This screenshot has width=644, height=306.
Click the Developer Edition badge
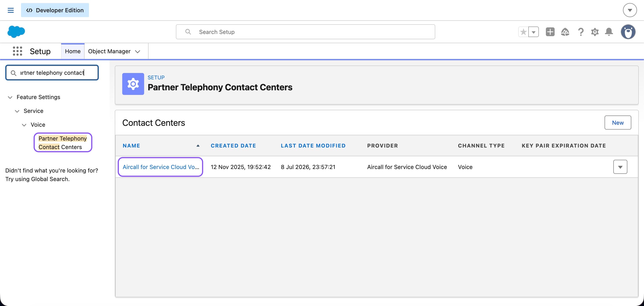55,10
